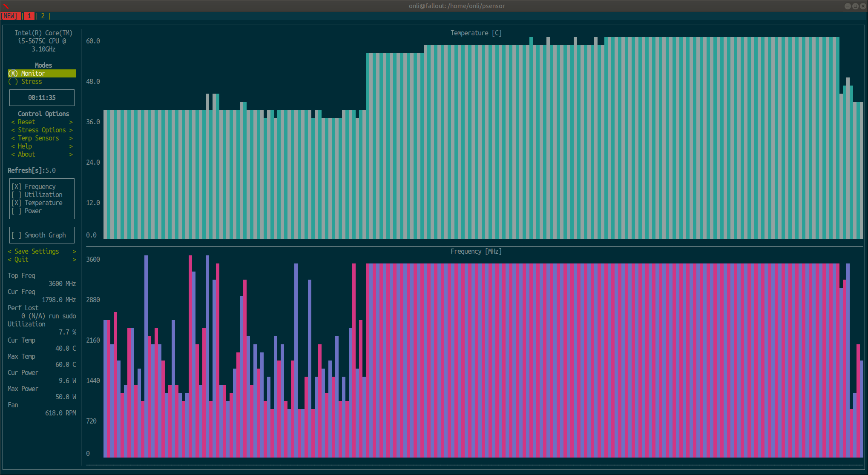Open a NEW terminal tab
The height and width of the screenshot is (475, 868).
click(x=10, y=16)
